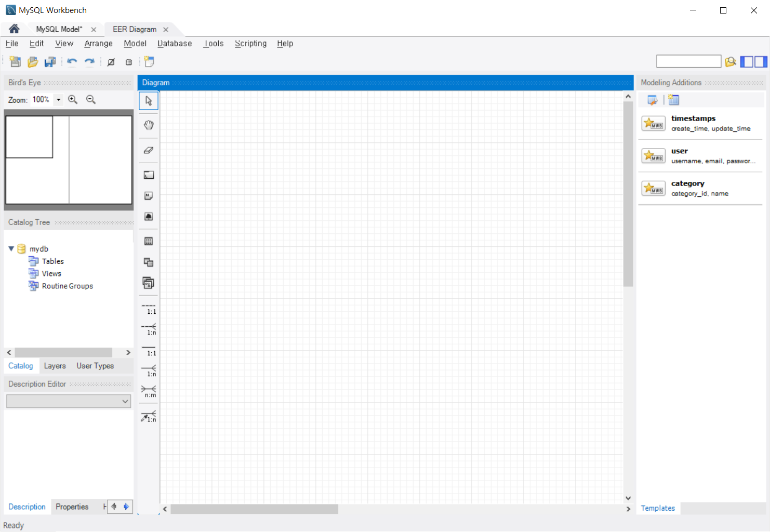Switch to the MySQL Model tab
This screenshot has width=770, height=532.
pos(59,29)
